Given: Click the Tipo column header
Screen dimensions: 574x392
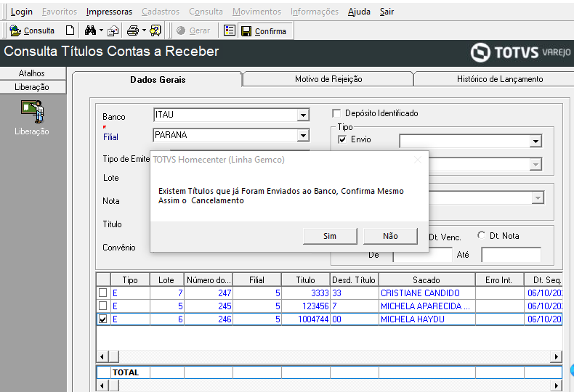Looking at the screenshot, I should 130,280.
